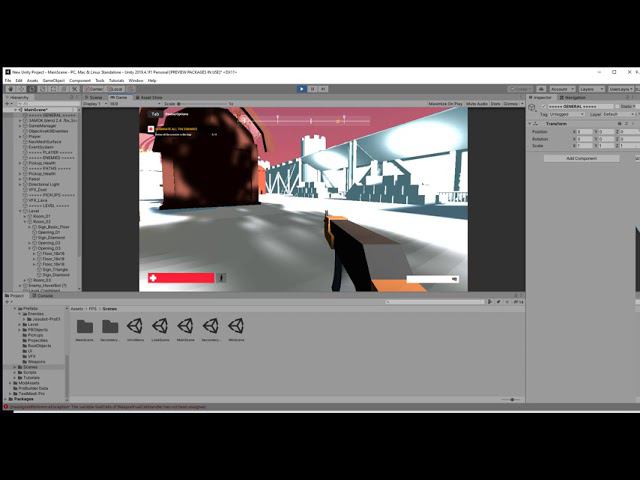Open the Edit menu
The height and width of the screenshot is (480, 640).
coord(19,80)
